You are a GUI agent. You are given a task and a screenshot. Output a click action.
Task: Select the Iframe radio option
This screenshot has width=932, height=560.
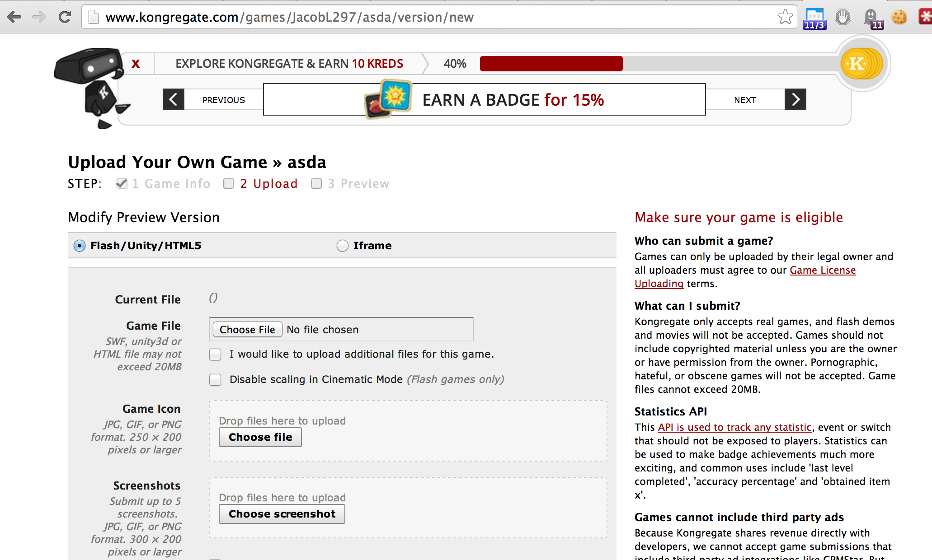tap(343, 246)
